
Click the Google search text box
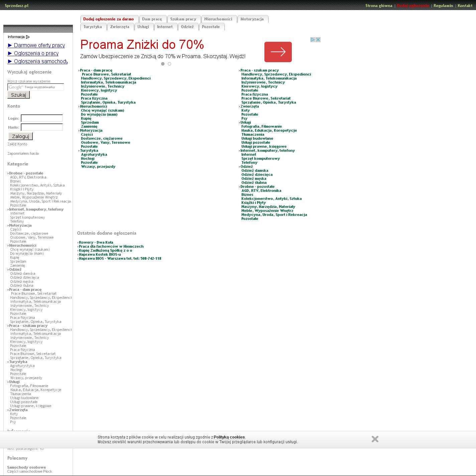coord(36,87)
